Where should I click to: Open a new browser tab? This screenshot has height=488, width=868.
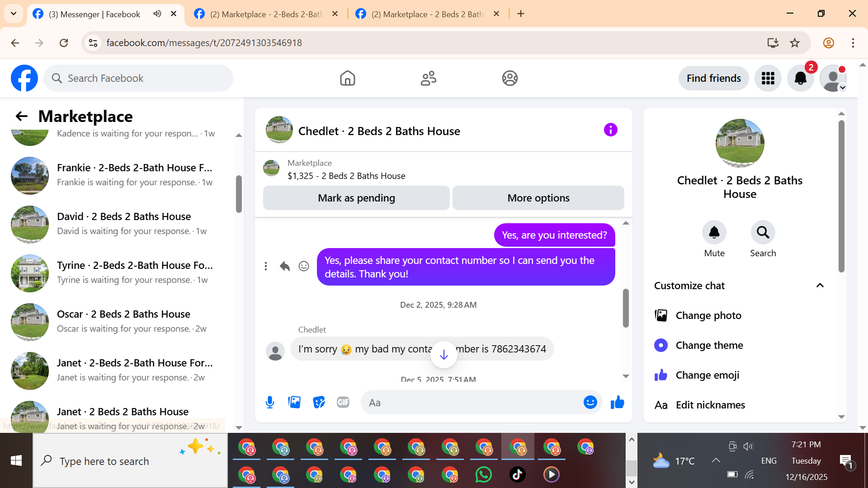[521, 14]
